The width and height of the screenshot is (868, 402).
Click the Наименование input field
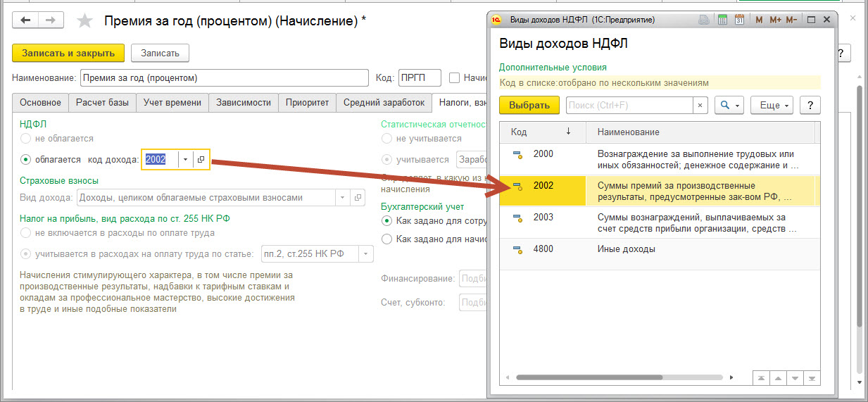coord(225,77)
